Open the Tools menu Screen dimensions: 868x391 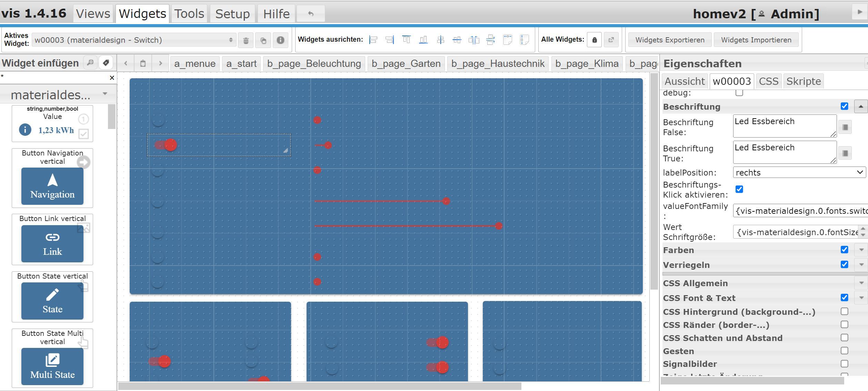pos(189,14)
